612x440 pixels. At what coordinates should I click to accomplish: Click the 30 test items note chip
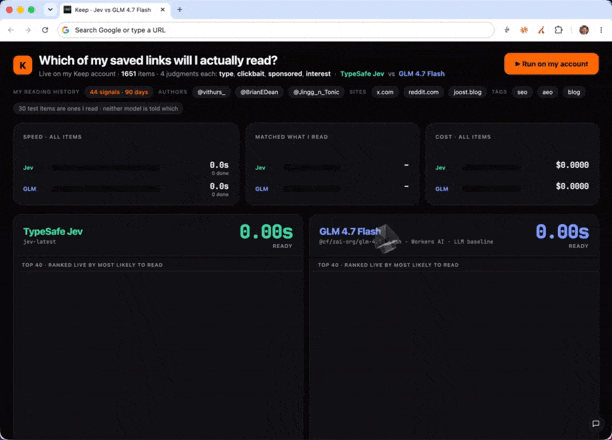tap(98, 109)
